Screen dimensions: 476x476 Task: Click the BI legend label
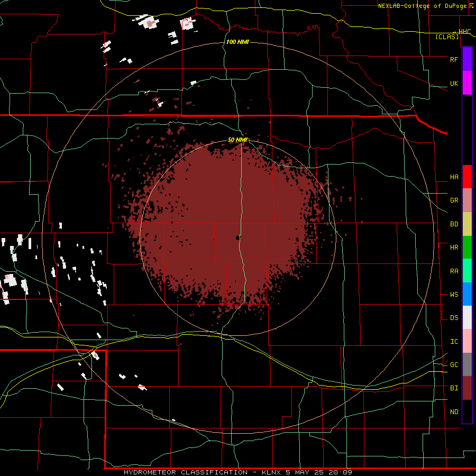tap(454, 388)
